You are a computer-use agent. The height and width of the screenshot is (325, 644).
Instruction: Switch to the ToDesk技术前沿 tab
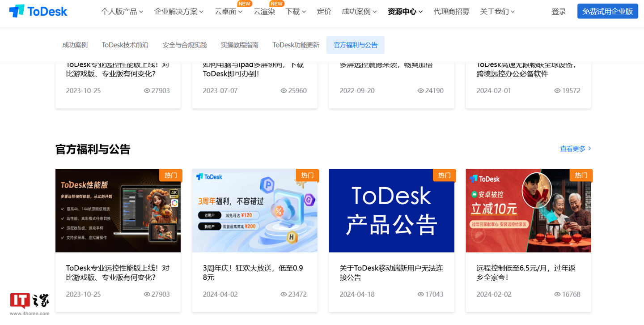click(125, 45)
